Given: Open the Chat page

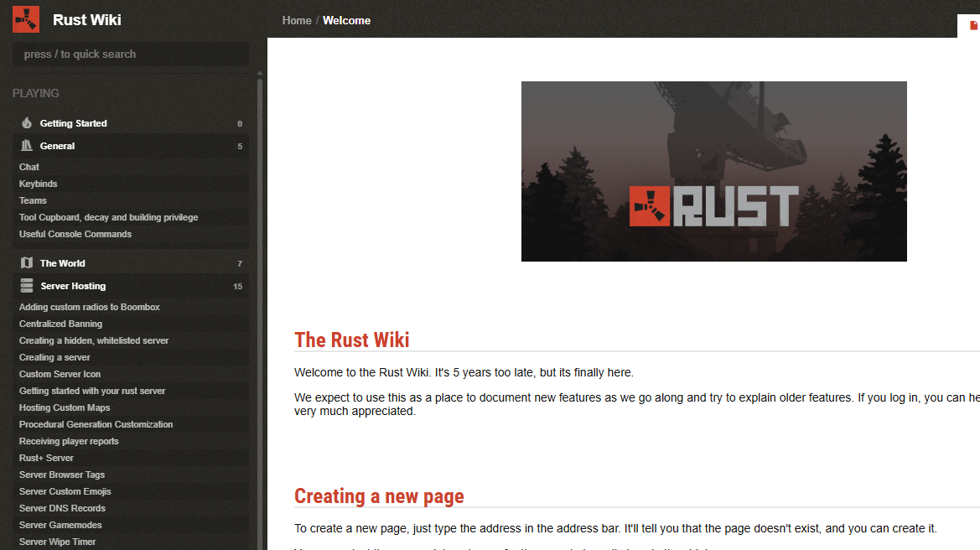Looking at the screenshot, I should pyautogui.click(x=29, y=167).
